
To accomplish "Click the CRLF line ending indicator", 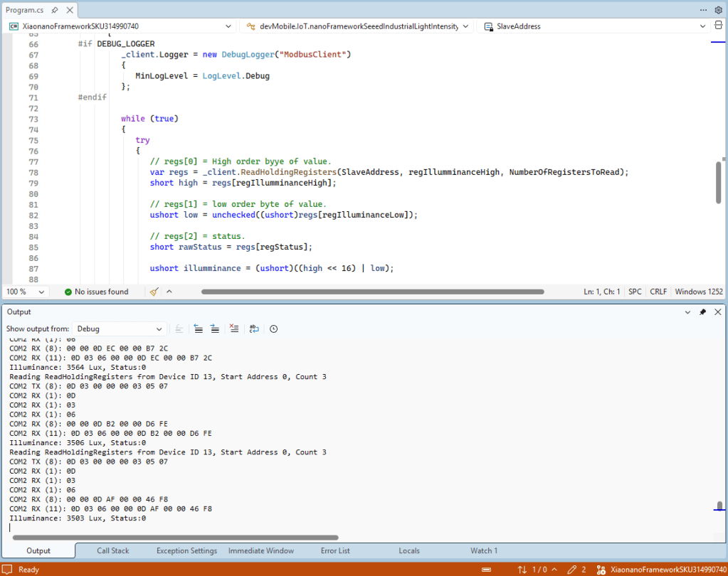I will point(658,292).
